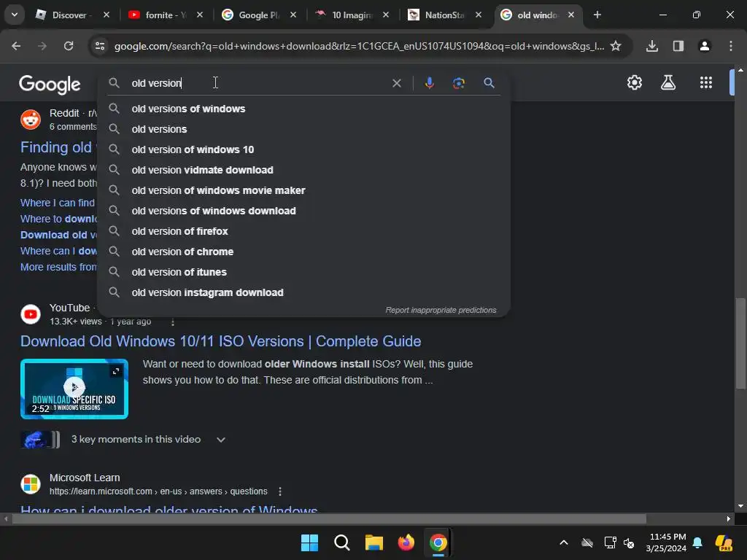The image size is (747, 560).
Task: Click the blue search magnifier button
Action: click(489, 83)
